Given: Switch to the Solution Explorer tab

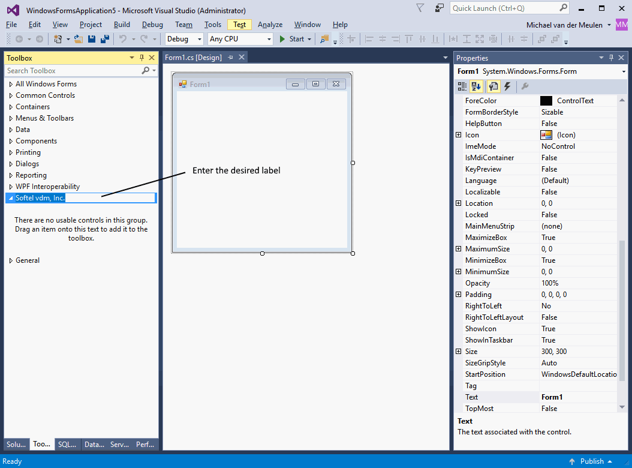Looking at the screenshot, I should (17, 444).
